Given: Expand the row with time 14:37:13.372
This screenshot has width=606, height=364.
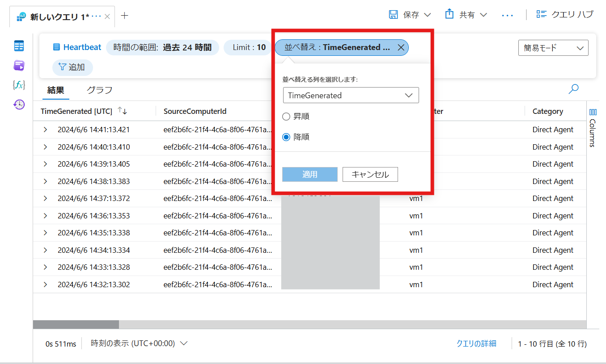Looking at the screenshot, I should 45,198.
